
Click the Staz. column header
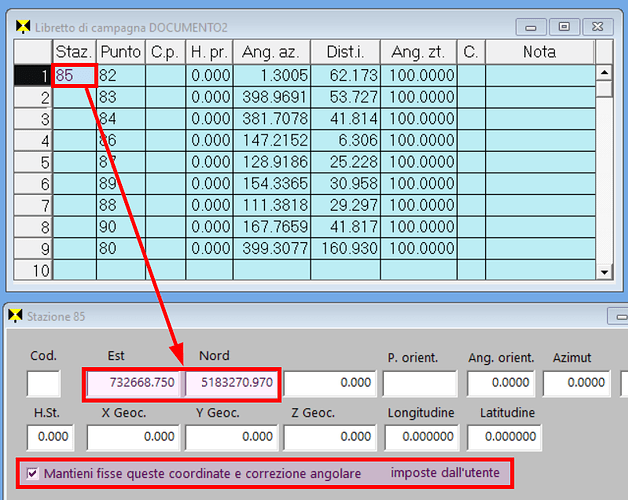74,52
